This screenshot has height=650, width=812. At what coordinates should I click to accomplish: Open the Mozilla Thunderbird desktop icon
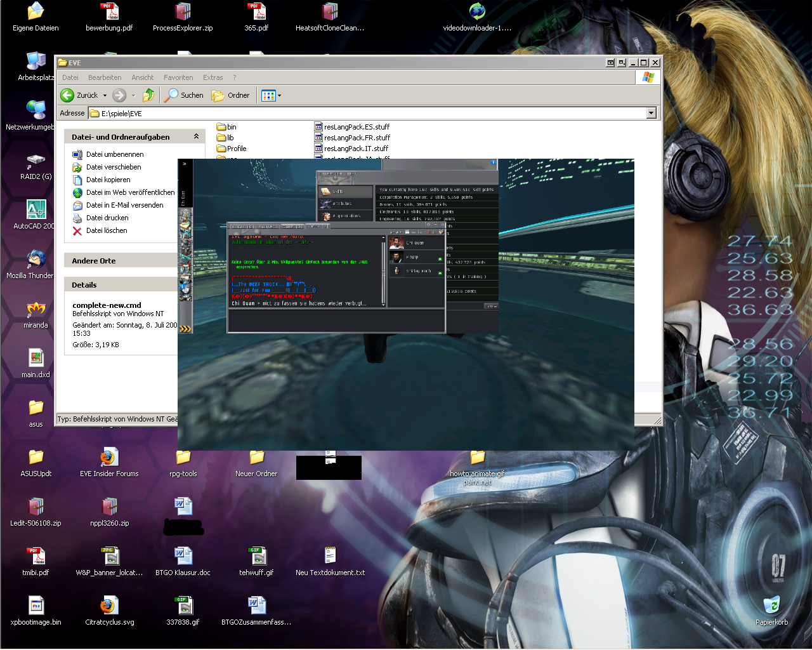point(36,260)
